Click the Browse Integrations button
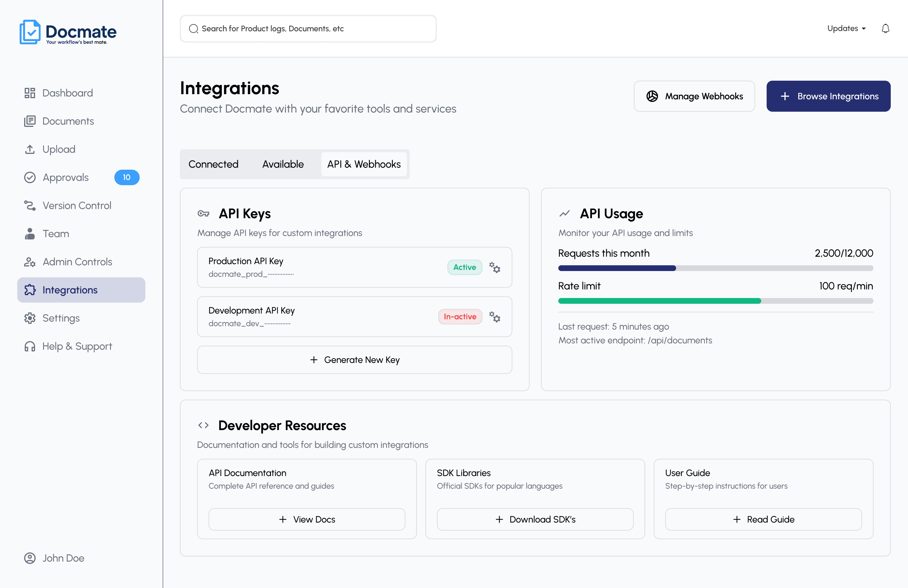 [828, 96]
